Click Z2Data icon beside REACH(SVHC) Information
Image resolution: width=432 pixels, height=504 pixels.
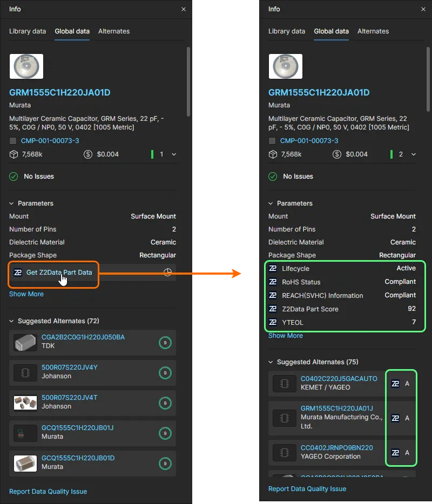coord(273,295)
